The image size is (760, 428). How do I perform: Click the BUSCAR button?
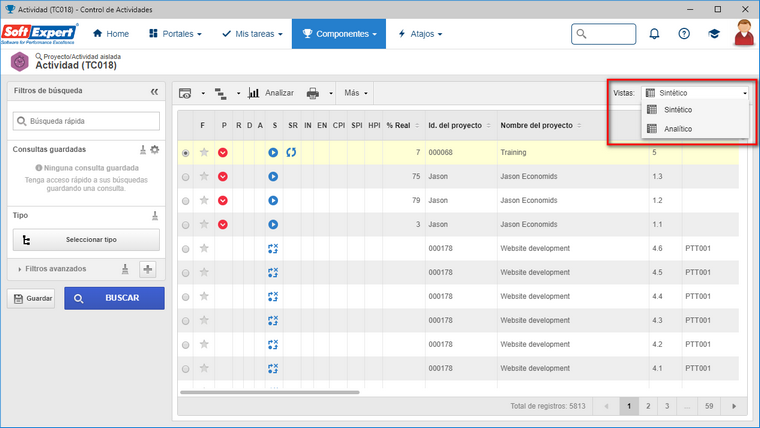click(114, 298)
